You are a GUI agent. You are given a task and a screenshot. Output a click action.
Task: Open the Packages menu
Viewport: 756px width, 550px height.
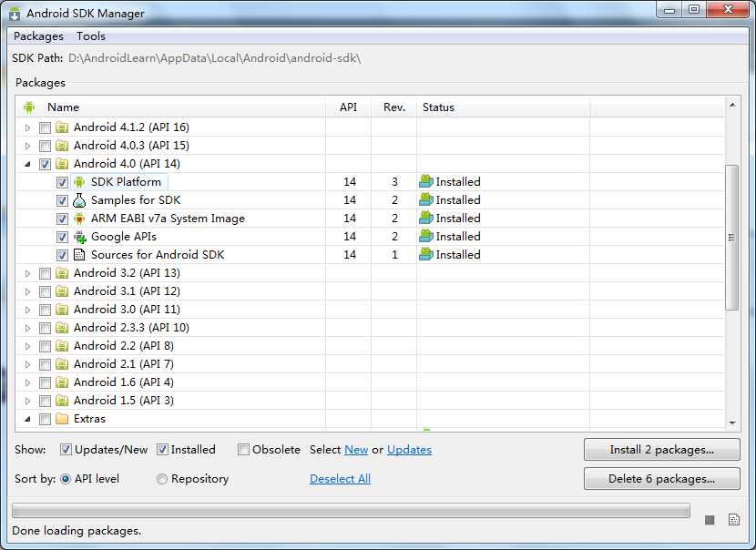(38, 36)
